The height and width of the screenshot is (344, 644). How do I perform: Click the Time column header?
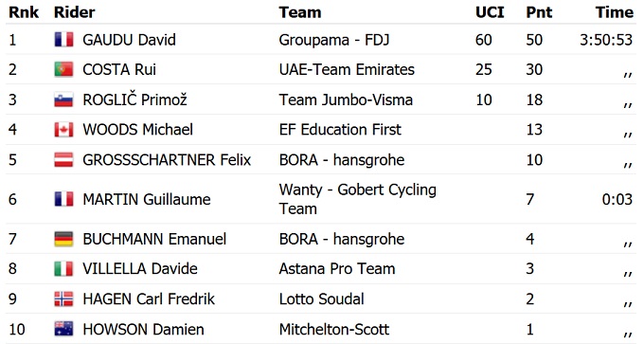[615, 12]
